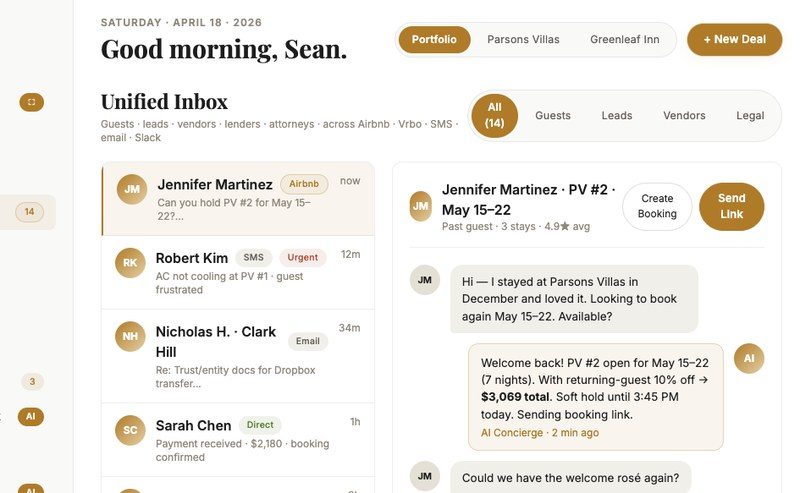Click JM avatar beside Parsons Villas message

pyautogui.click(x=424, y=280)
